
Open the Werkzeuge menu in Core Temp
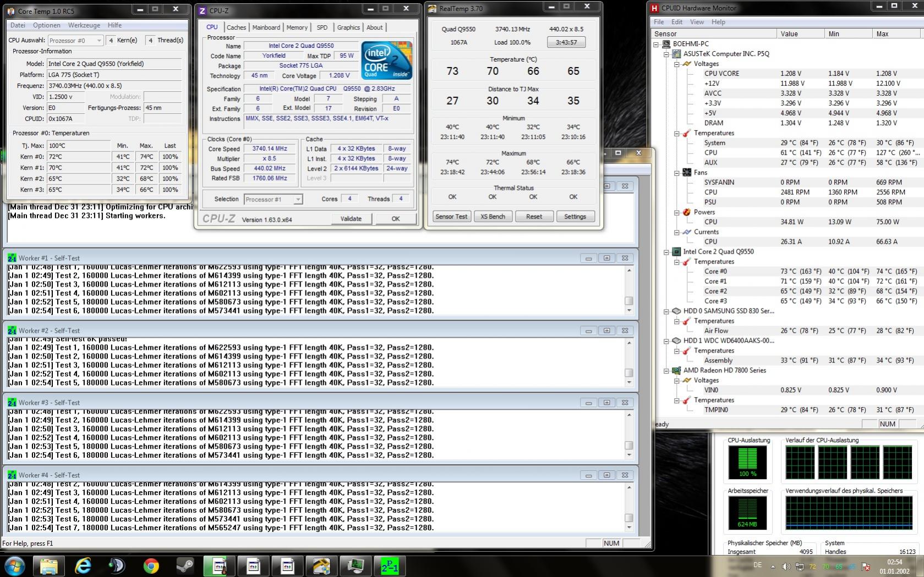click(84, 25)
